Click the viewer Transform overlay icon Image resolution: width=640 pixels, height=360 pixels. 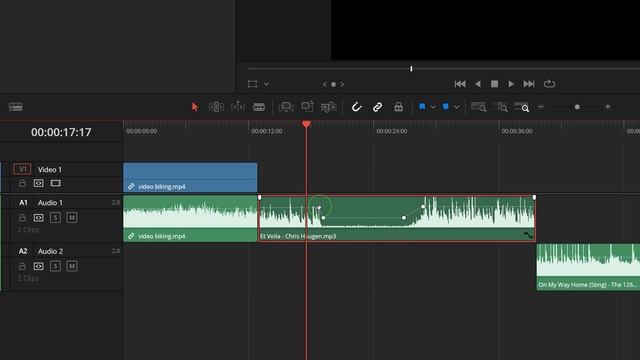(252, 84)
